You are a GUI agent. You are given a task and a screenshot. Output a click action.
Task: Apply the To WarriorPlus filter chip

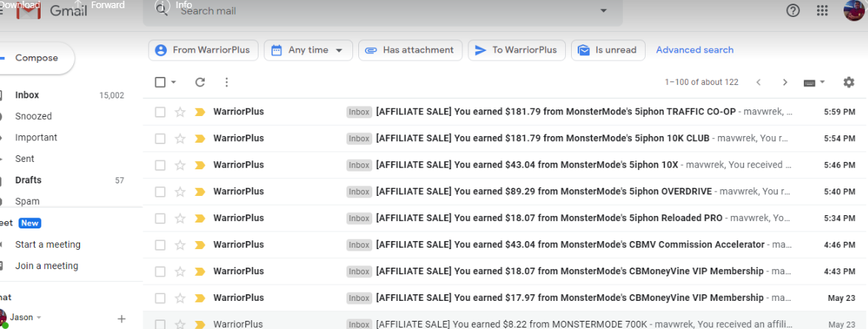coord(516,50)
